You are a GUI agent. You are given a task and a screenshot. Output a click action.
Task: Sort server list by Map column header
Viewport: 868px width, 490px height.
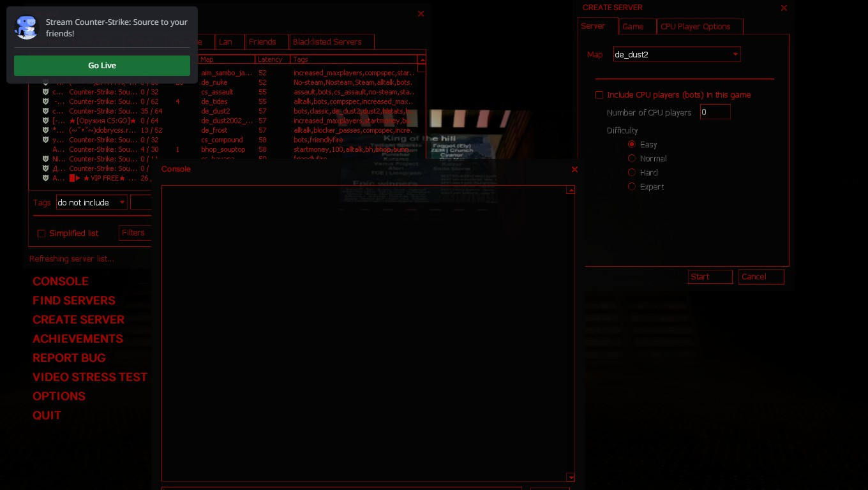tap(226, 59)
